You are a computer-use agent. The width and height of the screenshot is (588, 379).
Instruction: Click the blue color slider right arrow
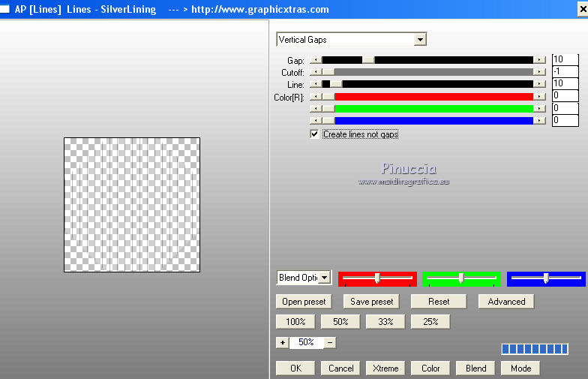539,120
